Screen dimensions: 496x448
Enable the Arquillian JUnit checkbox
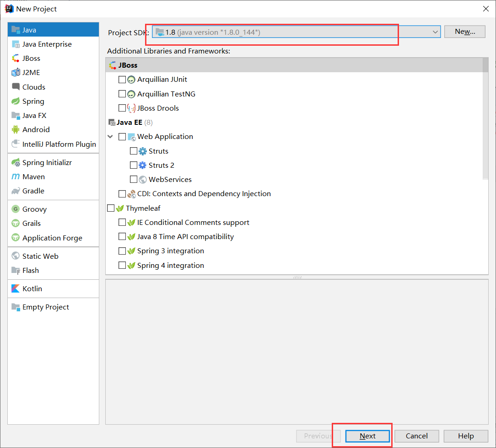coord(122,80)
